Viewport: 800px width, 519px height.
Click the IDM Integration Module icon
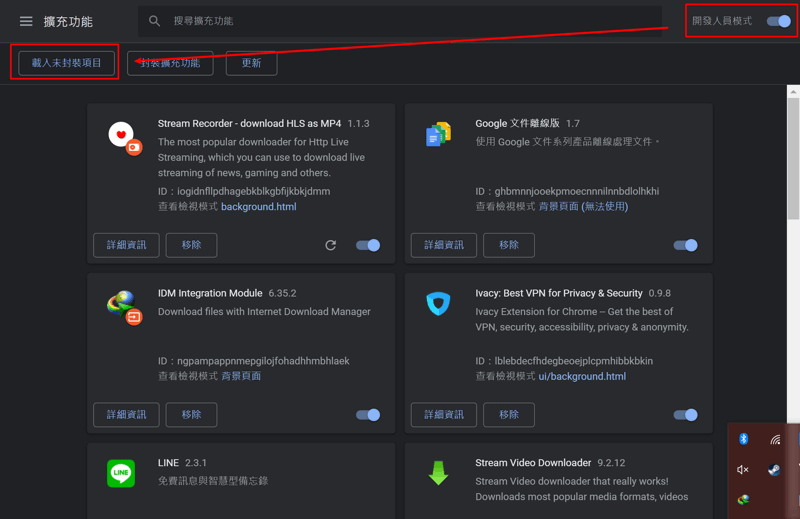coord(124,307)
